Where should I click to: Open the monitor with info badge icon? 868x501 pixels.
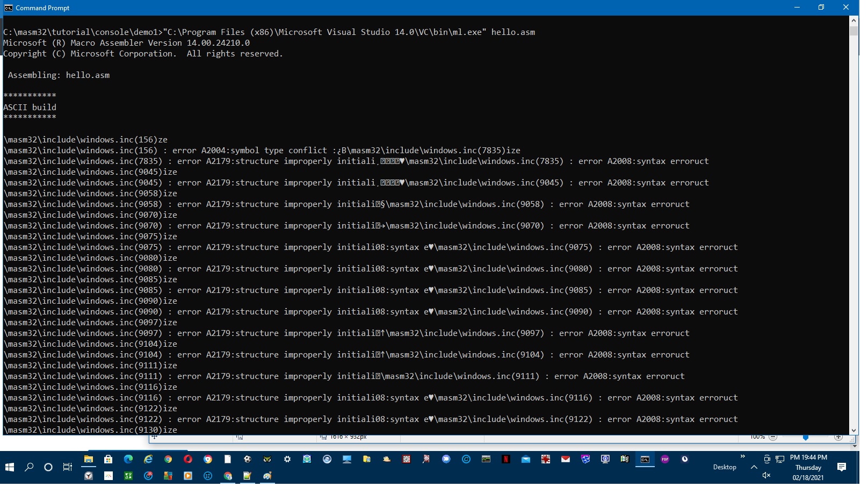[605, 459]
